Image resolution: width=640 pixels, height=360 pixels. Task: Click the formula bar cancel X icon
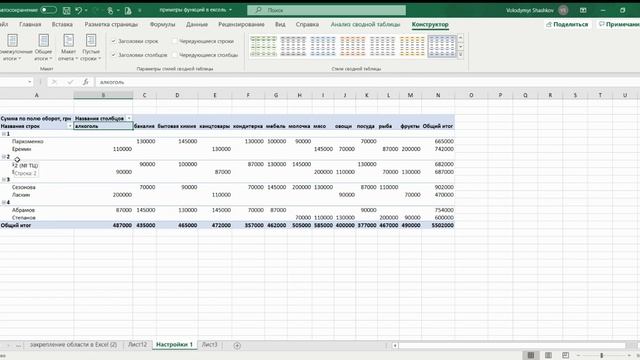tap(54, 82)
